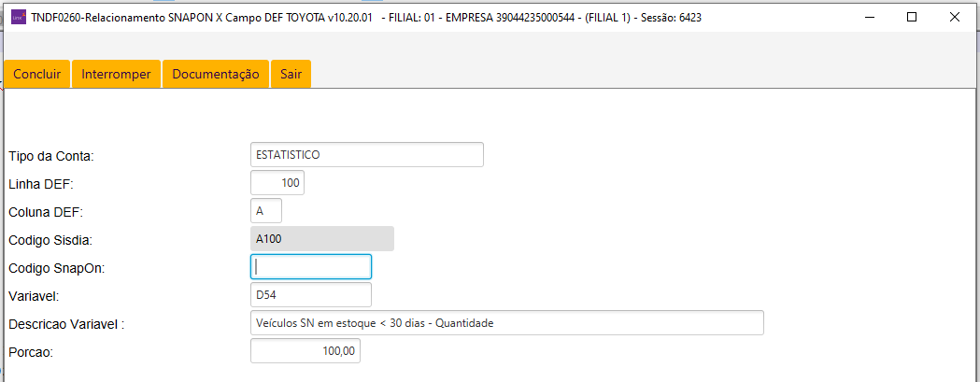Screen dimensions: 980x382
Task: Close the TNDF0260 window
Action: pos(955,17)
